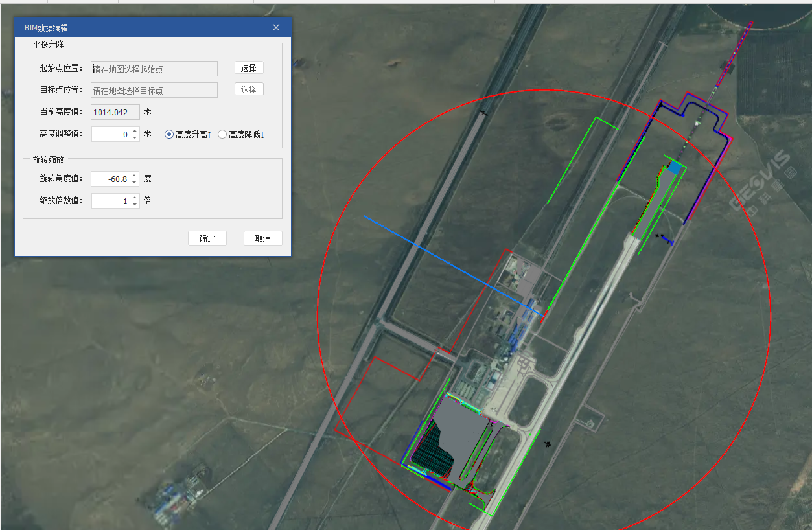Image resolution: width=812 pixels, height=530 pixels.
Task: Decrease 高度调整值 with the down arrow
Action: click(x=135, y=137)
